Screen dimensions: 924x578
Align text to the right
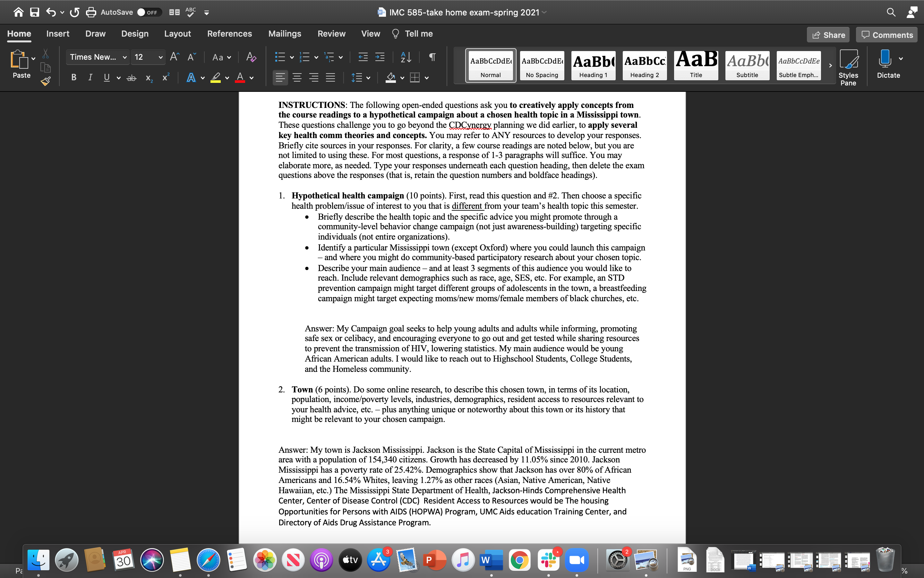pos(313,78)
